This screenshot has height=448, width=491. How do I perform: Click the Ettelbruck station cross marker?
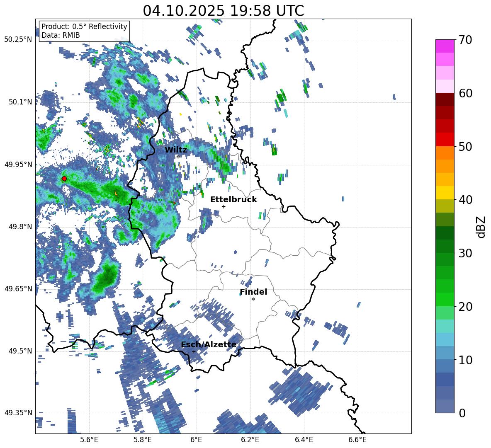[x=224, y=206]
